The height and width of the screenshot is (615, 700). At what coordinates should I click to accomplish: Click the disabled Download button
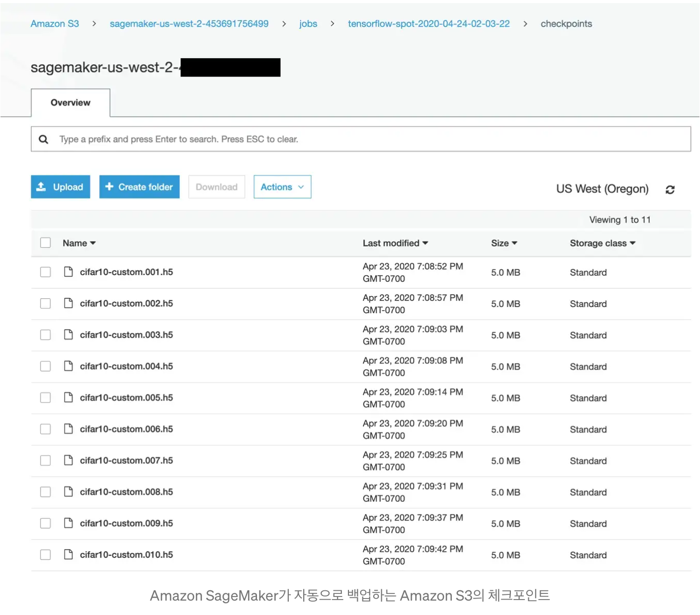(216, 187)
